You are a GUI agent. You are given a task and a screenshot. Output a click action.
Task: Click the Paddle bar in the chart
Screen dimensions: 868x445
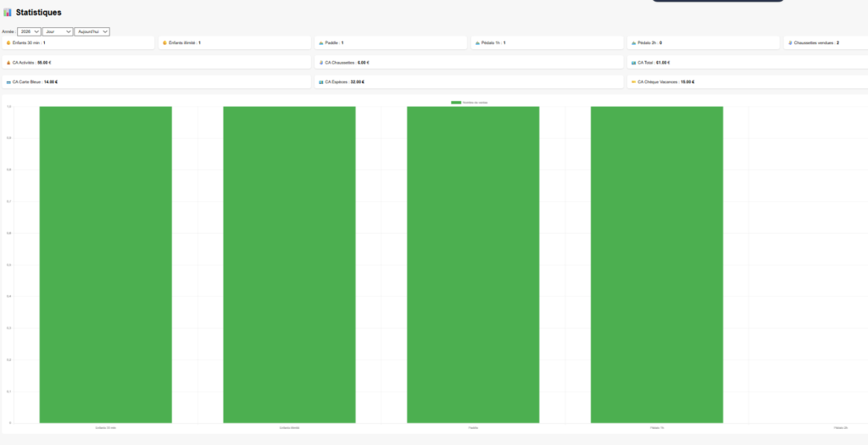coord(473,264)
